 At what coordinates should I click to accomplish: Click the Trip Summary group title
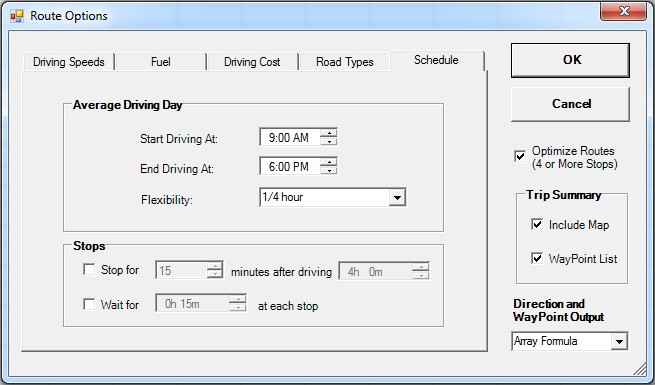[564, 195]
